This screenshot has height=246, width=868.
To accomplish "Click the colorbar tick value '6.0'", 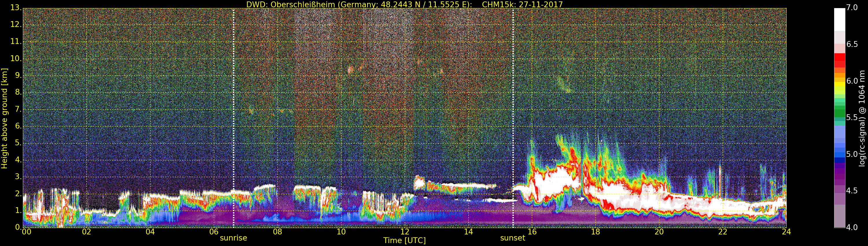I will [x=852, y=81].
